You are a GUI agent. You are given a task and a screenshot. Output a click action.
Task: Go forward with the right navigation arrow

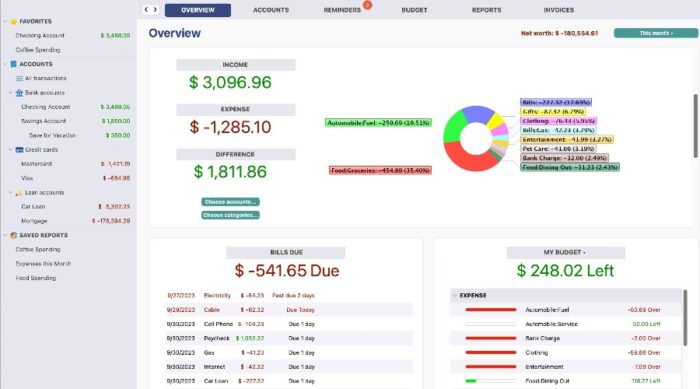[155, 9]
